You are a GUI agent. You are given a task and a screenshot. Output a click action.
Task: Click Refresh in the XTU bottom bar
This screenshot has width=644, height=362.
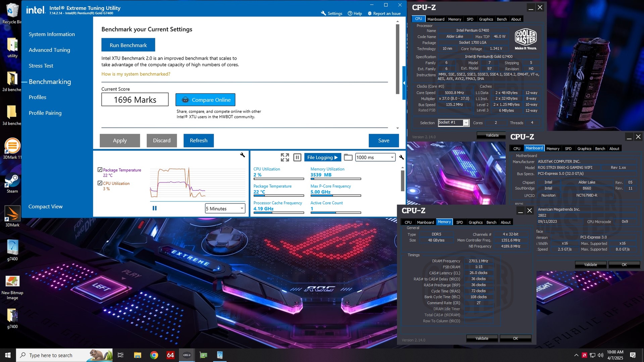[x=199, y=140]
